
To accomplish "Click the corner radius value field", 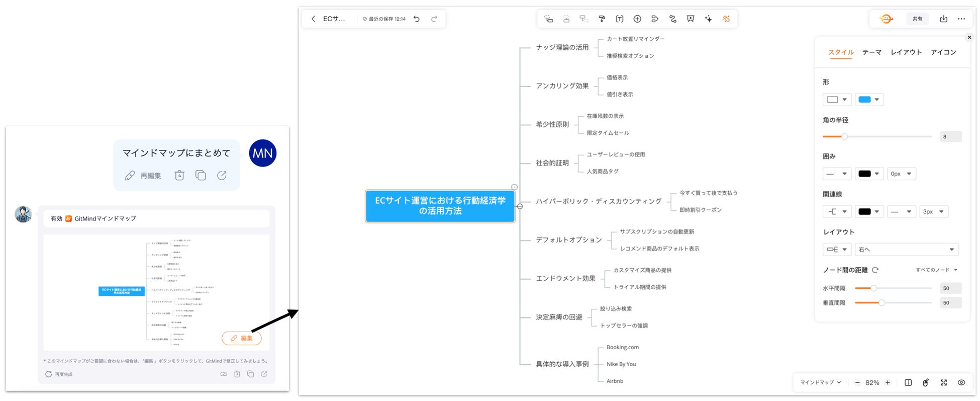I will pyautogui.click(x=950, y=137).
